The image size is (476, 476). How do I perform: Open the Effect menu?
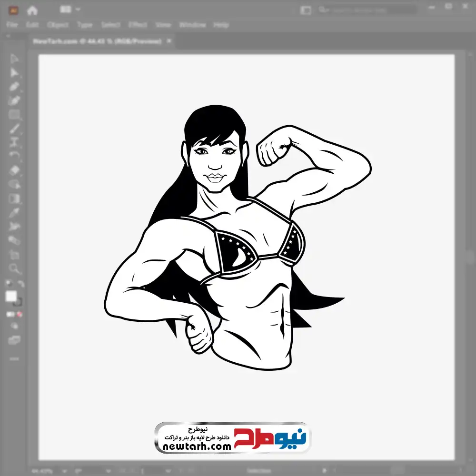(138, 25)
